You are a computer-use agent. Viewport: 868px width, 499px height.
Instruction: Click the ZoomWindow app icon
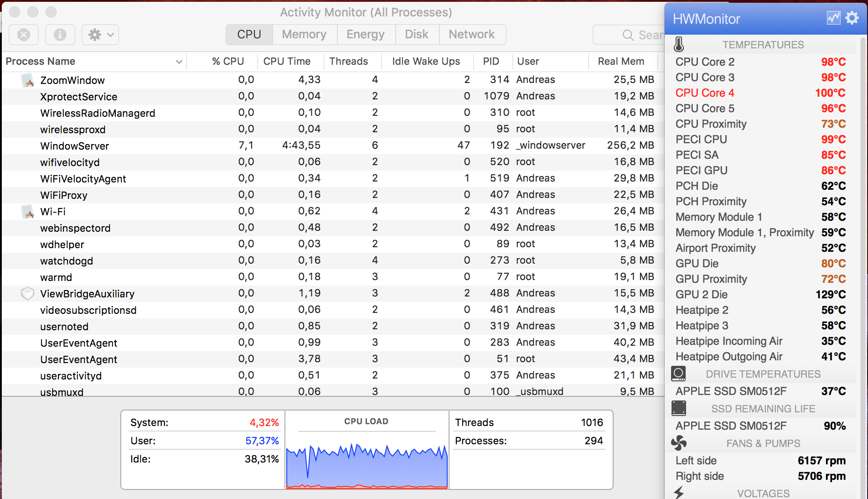[x=28, y=80]
